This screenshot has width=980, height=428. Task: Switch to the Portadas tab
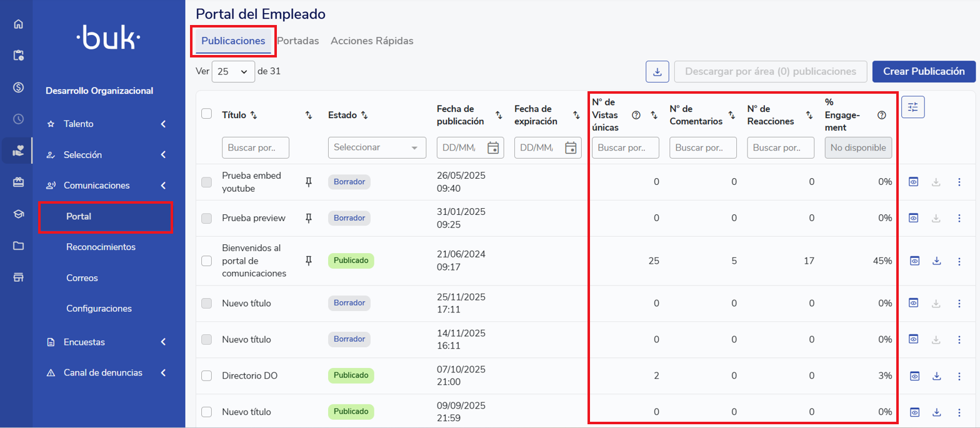click(x=297, y=41)
